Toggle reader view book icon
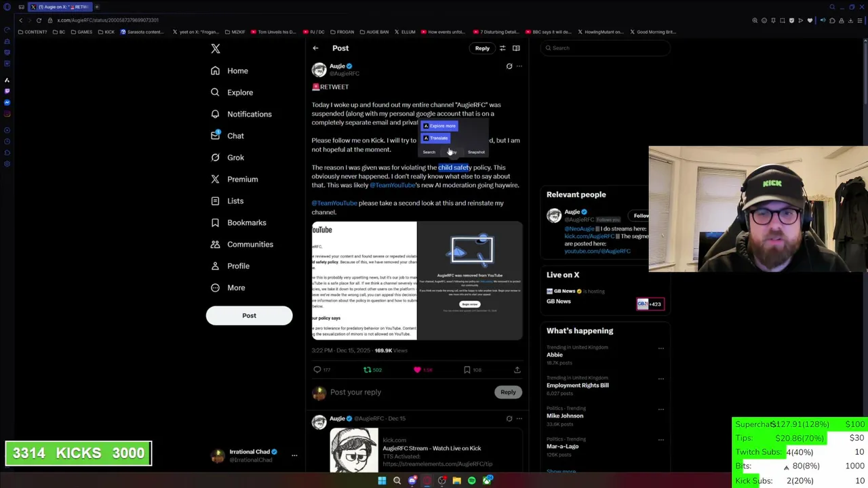 click(x=516, y=48)
